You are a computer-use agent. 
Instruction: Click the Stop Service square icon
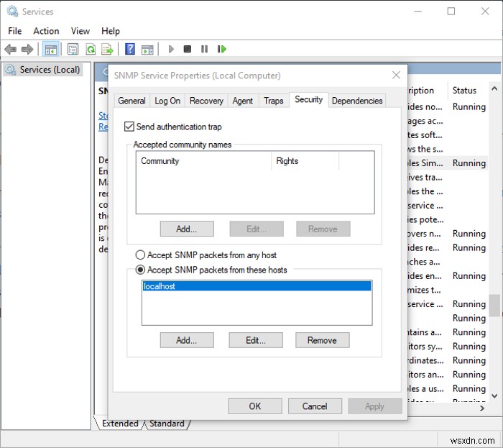[188, 49]
